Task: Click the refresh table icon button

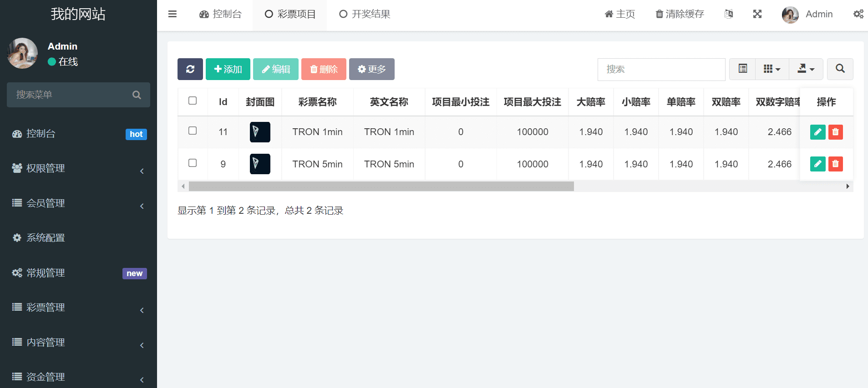Action: [190, 69]
